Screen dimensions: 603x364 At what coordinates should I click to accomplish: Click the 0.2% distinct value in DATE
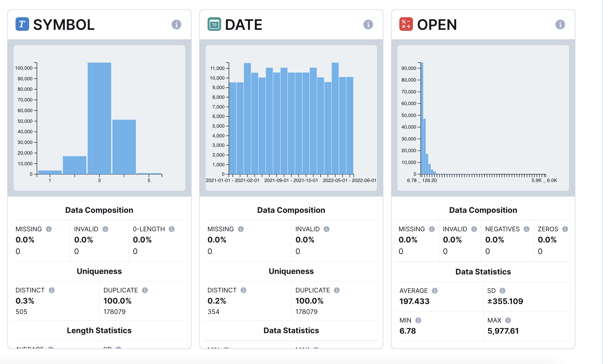tap(217, 301)
